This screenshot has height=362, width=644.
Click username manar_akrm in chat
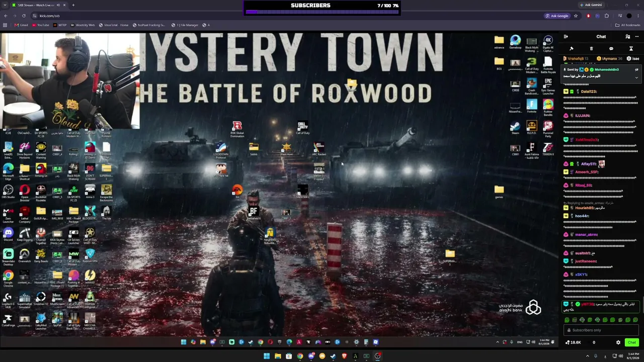tap(586, 234)
